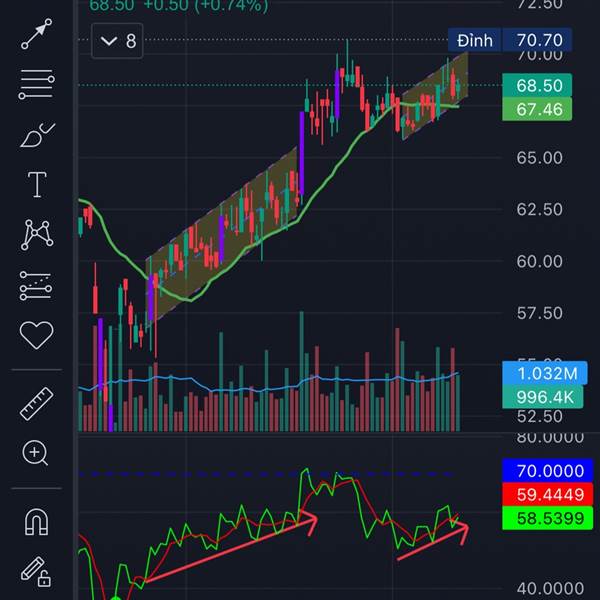The width and height of the screenshot is (600, 600).
Task: Click the 60.00 price axis label
Action: click(x=540, y=261)
